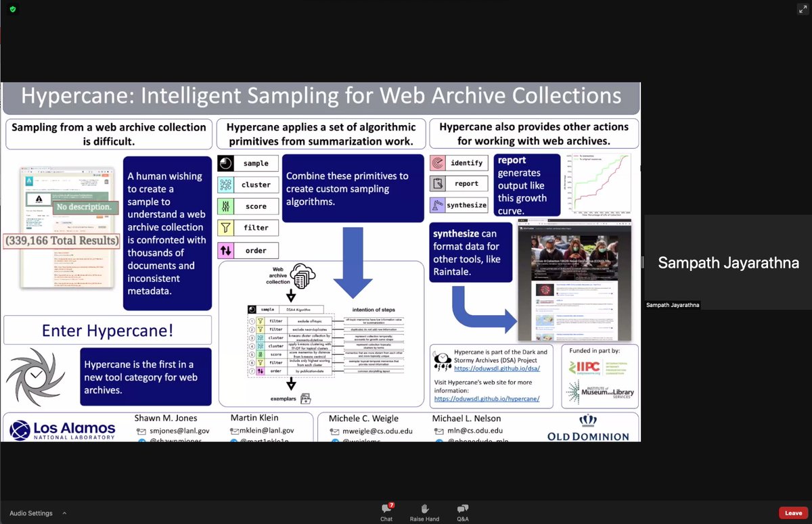Click the green score primitive icon

coord(227,206)
